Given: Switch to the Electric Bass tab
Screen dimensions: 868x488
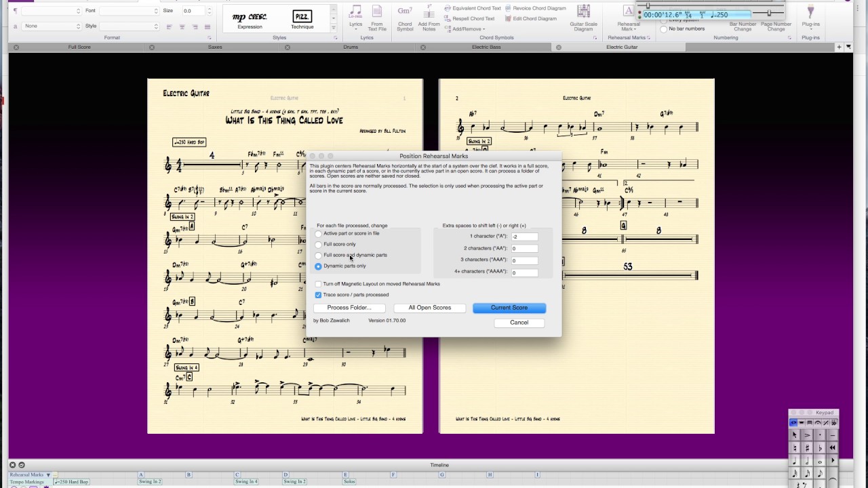Looking at the screenshot, I should 486,47.
